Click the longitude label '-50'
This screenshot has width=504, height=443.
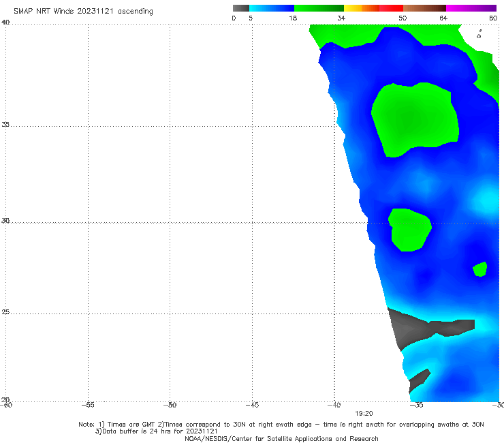tap(170, 405)
